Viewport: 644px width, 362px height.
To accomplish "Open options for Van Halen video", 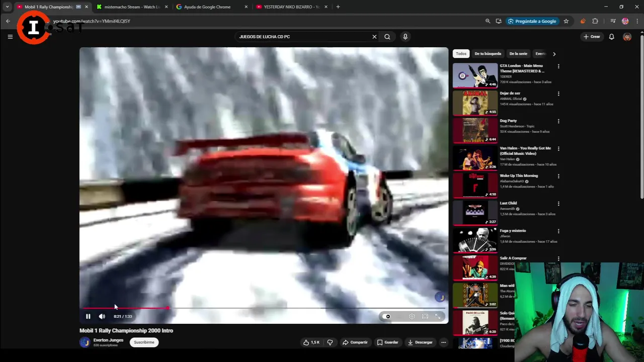I will tap(558, 149).
